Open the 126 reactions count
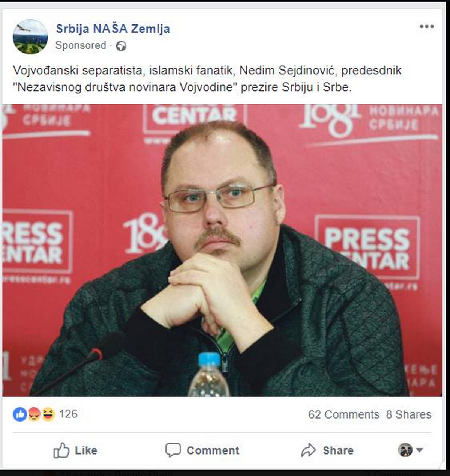The image size is (450, 476). (x=68, y=414)
